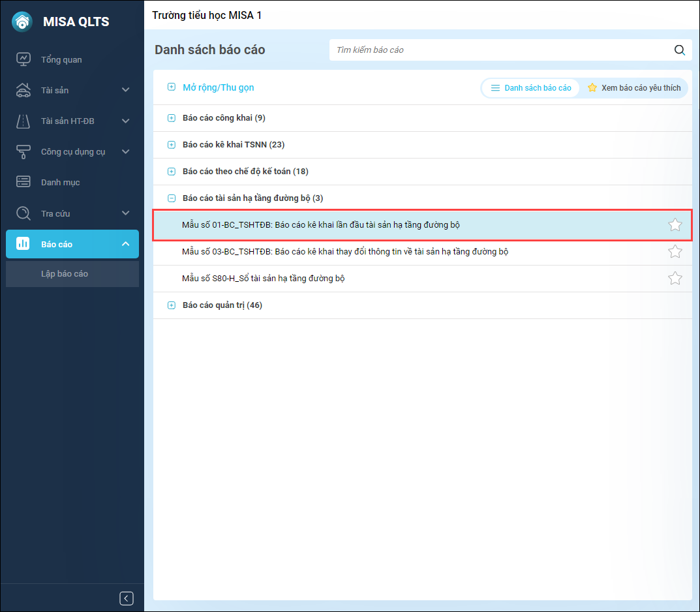This screenshot has width=700, height=612.
Task: Click the Danh sách báo cáo page heading
Action: [210, 50]
